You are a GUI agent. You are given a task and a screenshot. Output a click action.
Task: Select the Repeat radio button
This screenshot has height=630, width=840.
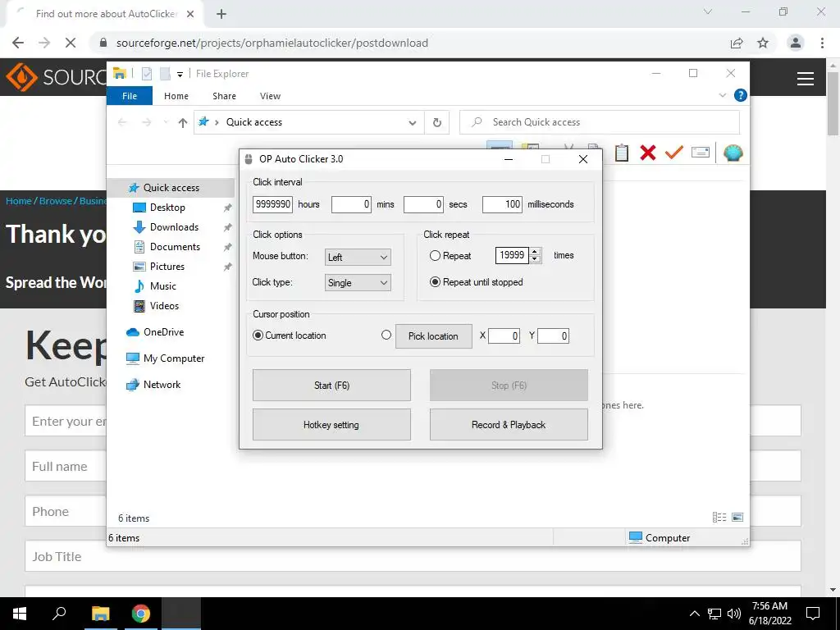point(435,256)
